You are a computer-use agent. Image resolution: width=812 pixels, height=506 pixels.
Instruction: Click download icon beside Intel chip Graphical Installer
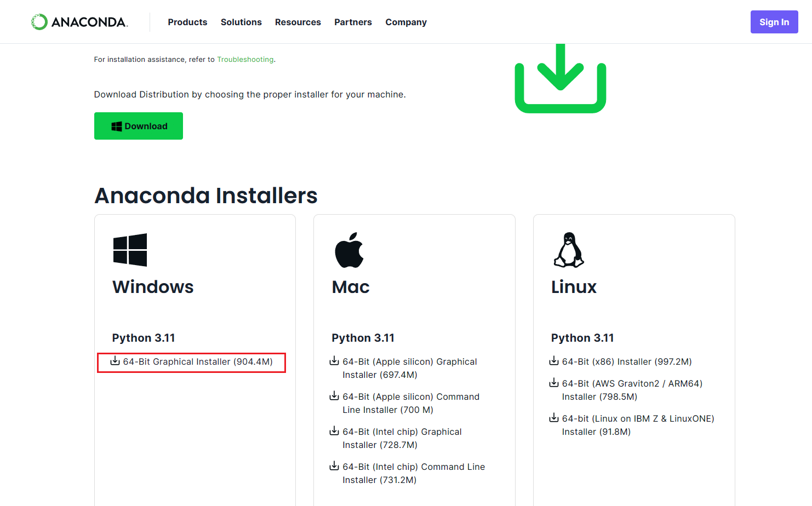[x=334, y=431]
